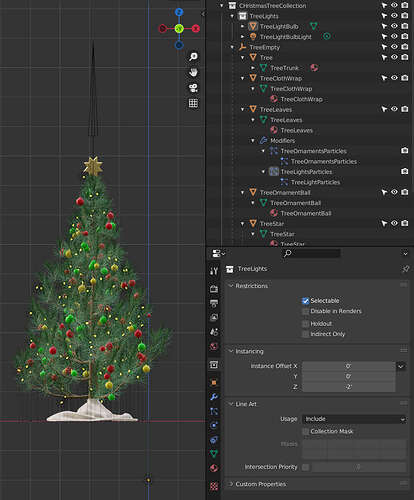Open the Collection properties tab
Image resolution: width=414 pixels, height=500 pixels.
[x=214, y=364]
